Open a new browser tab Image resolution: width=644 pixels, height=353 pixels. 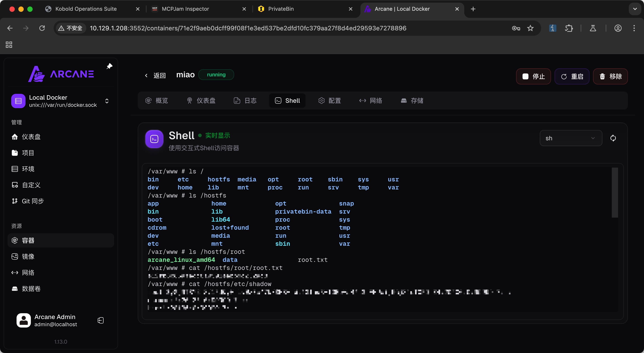[x=473, y=9]
